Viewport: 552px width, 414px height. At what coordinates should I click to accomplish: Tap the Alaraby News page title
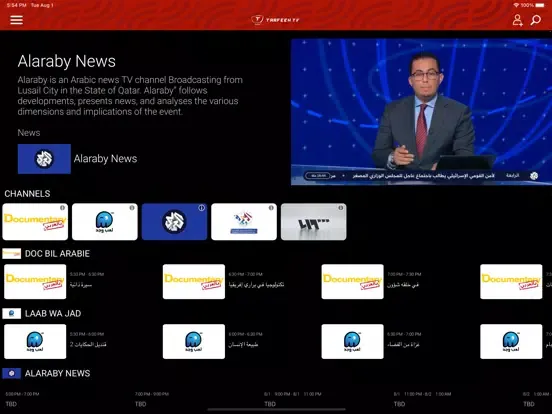(x=67, y=61)
